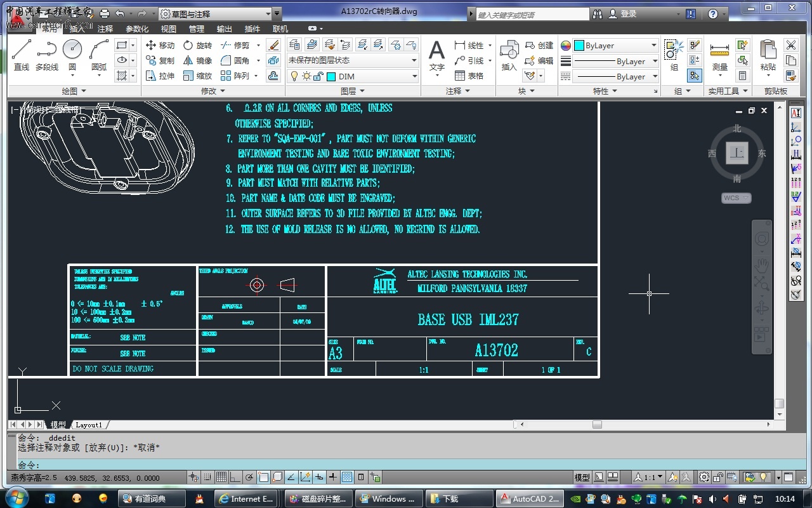
Task: Toggle the layer light bulb on/off
Action: [x=294, y=76]
